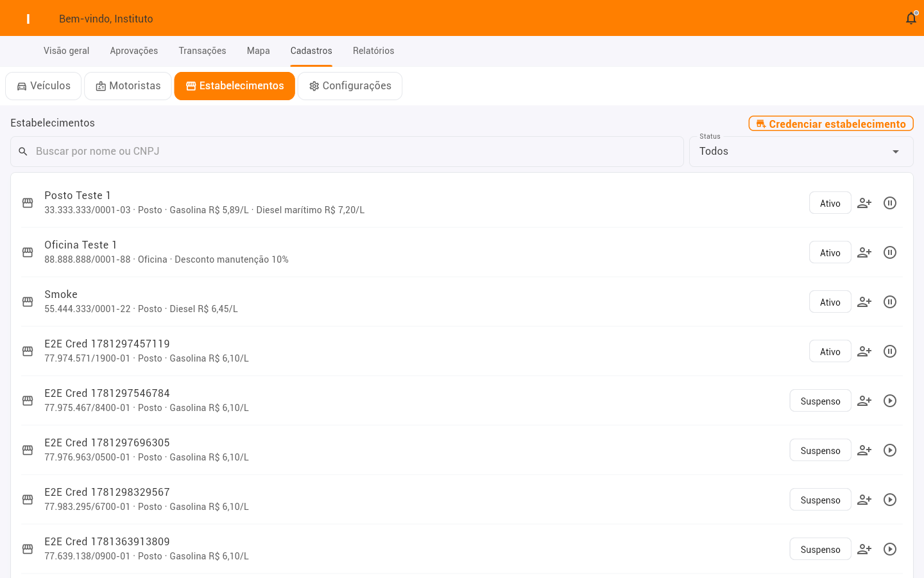Add user to Posto Teste 1
The height and width of the screenshot is (578, 924).
coord(864,203)
